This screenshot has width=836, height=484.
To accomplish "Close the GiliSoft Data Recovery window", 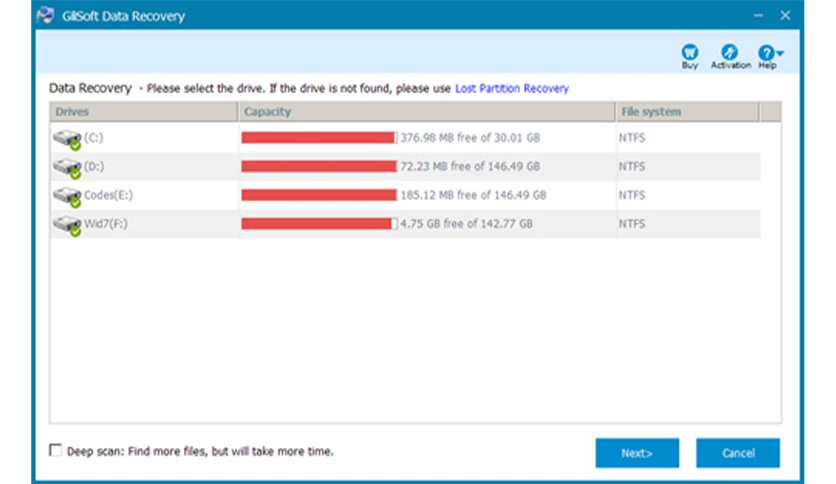I will 785,15.
